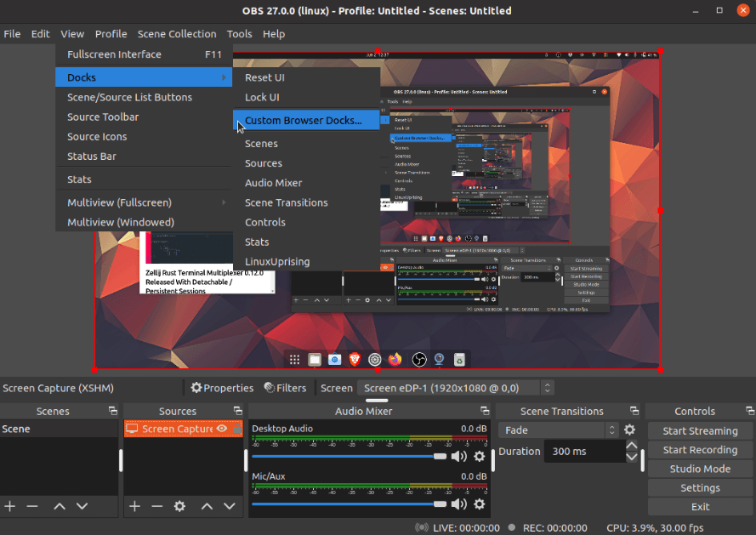Undock the Controls panel with its float icon

[x=750, y=411]
